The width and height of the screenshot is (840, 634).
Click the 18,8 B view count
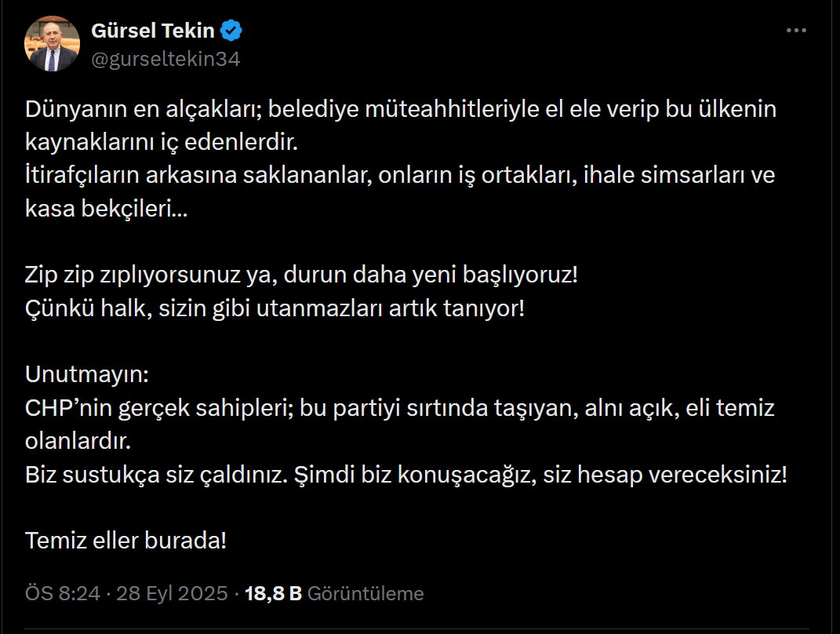tap(273, 594)
